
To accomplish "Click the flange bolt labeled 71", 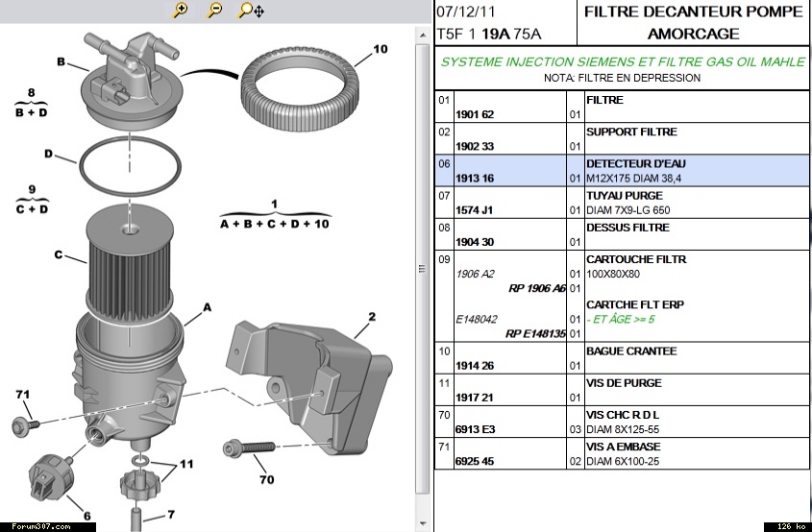I will click(x=26, y=423).
